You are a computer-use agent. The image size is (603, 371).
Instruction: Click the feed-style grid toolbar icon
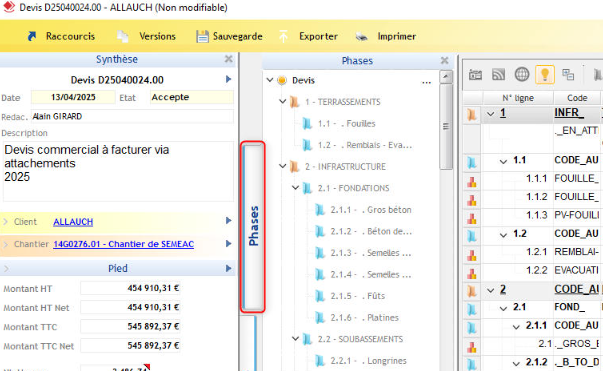coord(498,75)
